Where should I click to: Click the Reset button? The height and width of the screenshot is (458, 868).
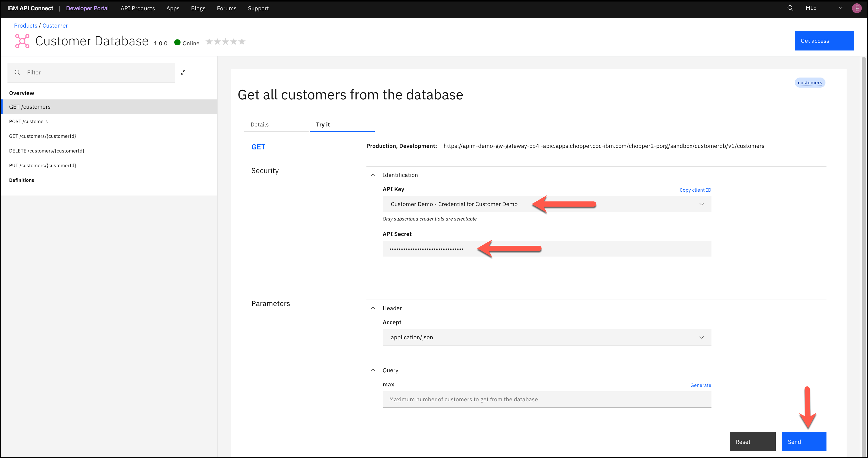coord(752,442)
